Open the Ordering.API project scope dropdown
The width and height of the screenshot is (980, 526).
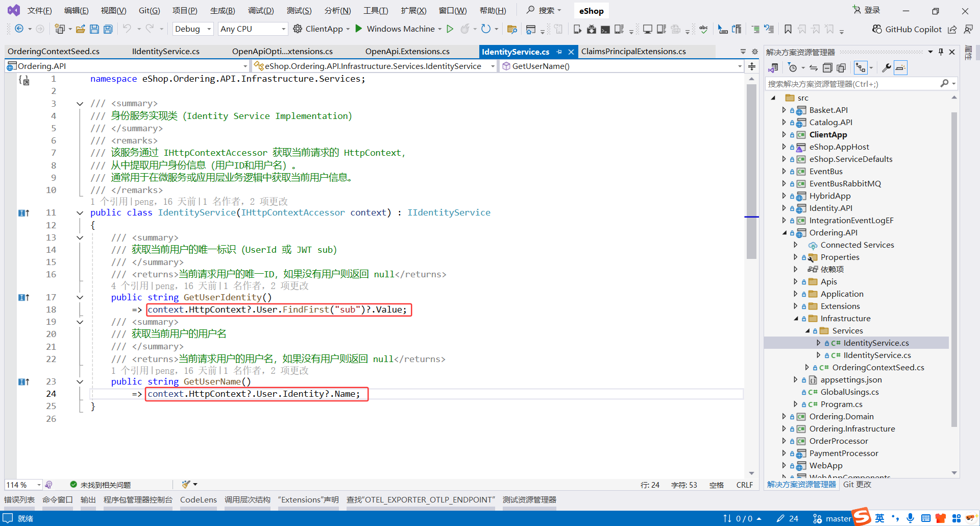point(127,66)
